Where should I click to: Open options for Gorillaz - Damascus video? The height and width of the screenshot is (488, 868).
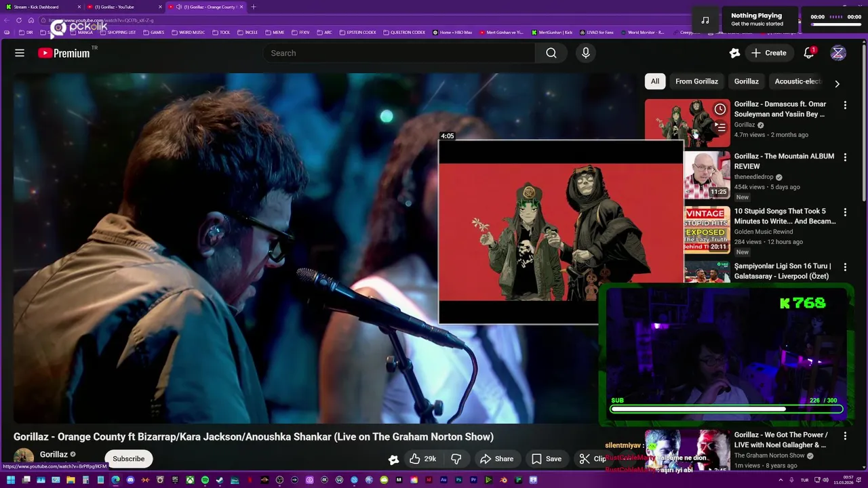845,105
